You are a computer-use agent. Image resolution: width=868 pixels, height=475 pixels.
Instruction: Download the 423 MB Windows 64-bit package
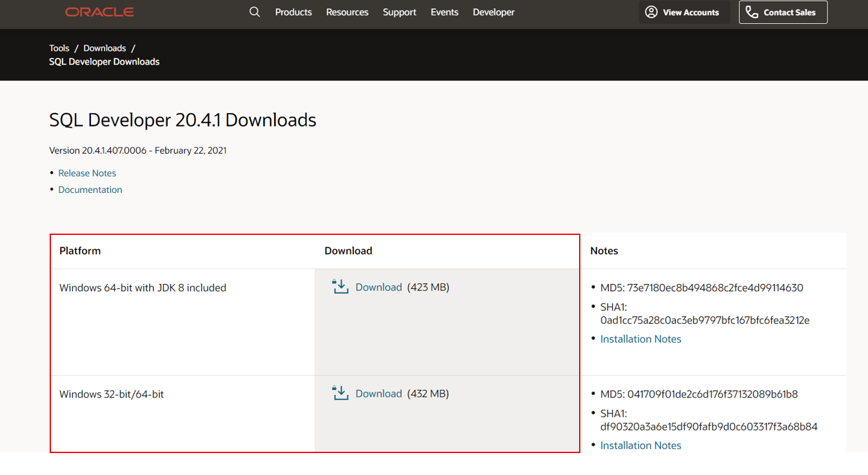pos(379,287)
